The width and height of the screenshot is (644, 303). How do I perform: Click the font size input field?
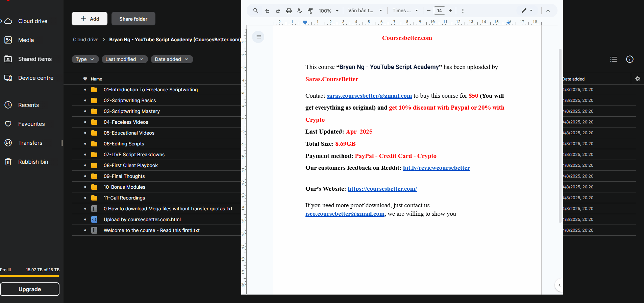pos(439,10)
